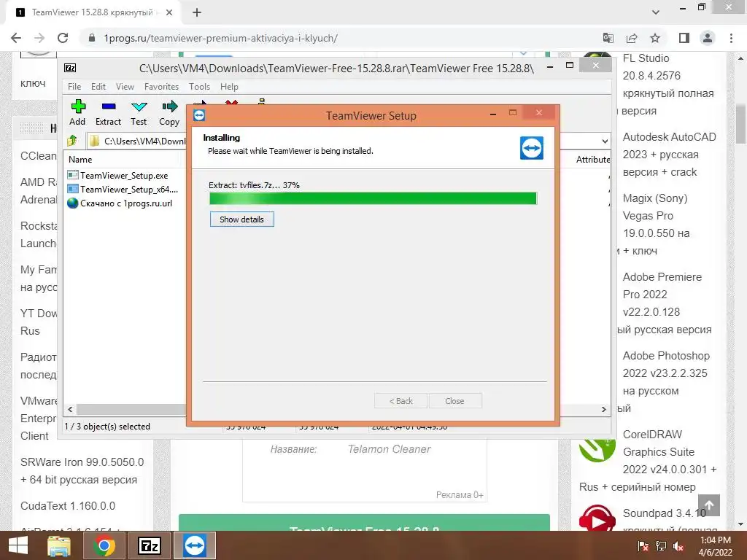747x560 pixels.
Task: Switch to 7-Zip on the taskbar
Action: [149, 545]
